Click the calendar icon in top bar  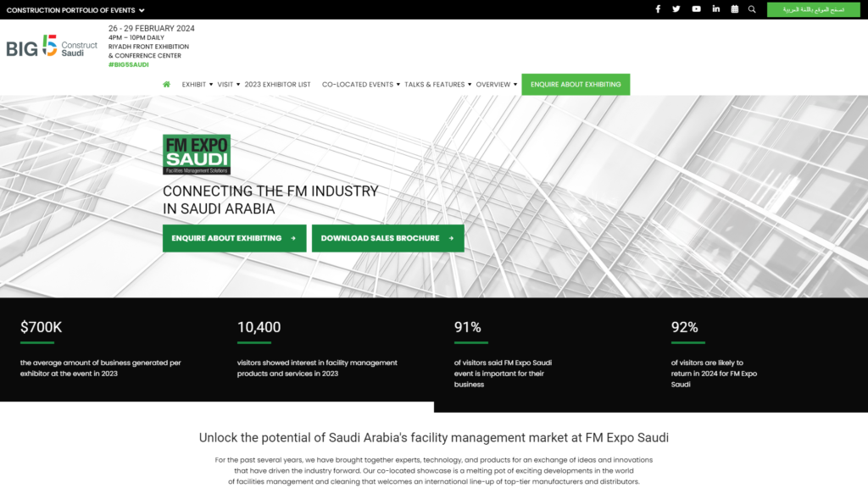click(735, 8)
